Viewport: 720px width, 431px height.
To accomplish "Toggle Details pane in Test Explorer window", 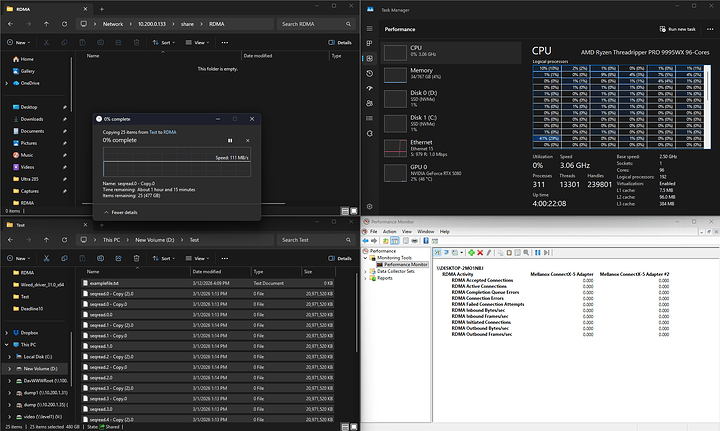I will tap(340, 258).
